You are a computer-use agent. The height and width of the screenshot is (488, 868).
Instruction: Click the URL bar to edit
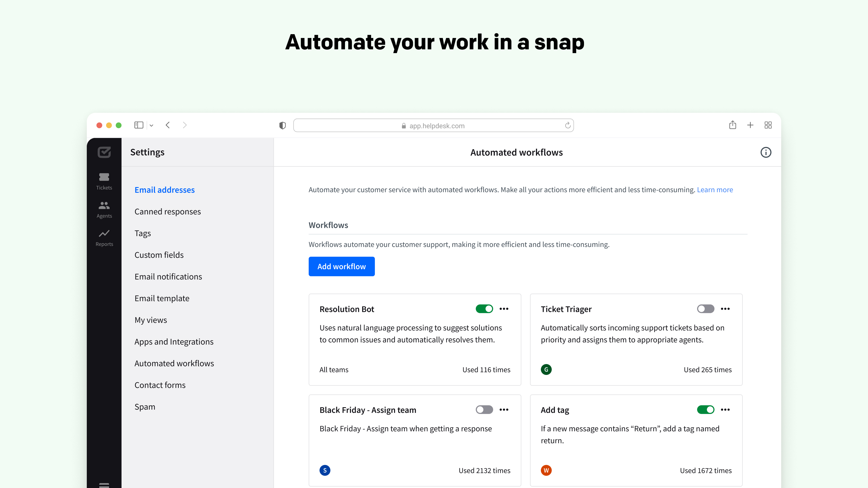coord(434,125)
